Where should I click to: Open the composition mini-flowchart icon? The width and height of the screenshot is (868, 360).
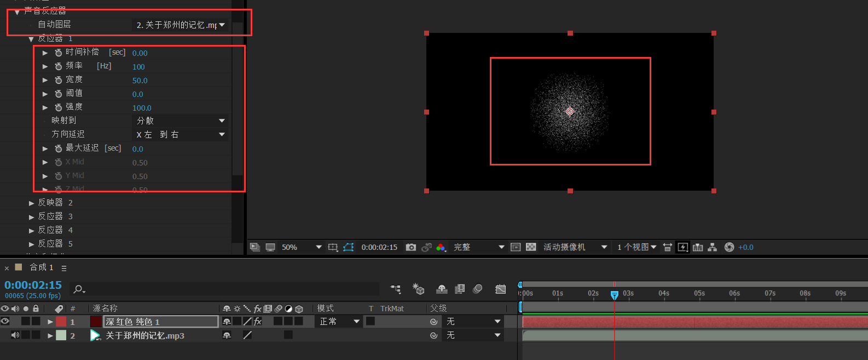396,289
